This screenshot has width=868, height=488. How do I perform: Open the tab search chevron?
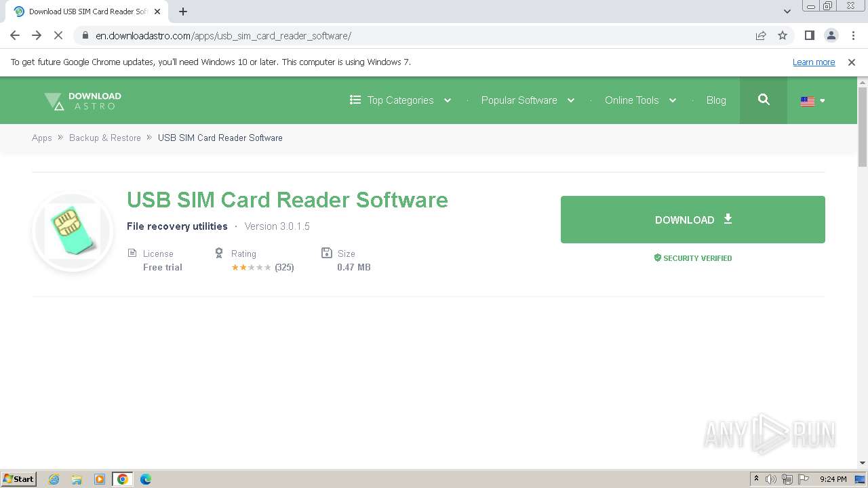[787, 12]
